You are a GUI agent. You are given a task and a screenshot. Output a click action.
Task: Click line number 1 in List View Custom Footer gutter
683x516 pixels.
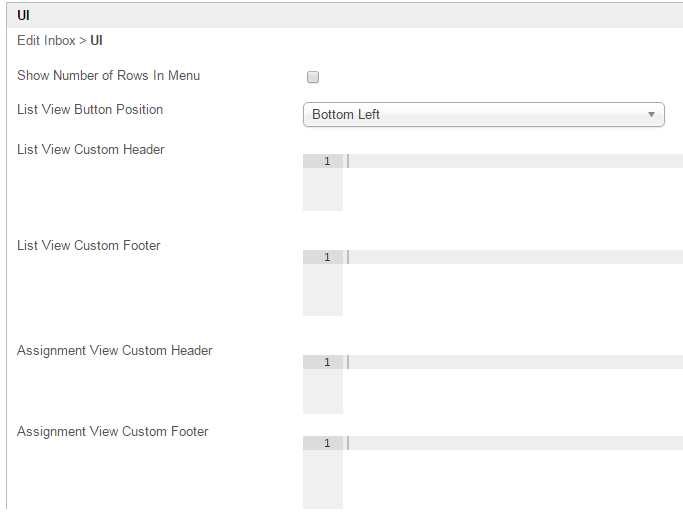pos(326,258)
